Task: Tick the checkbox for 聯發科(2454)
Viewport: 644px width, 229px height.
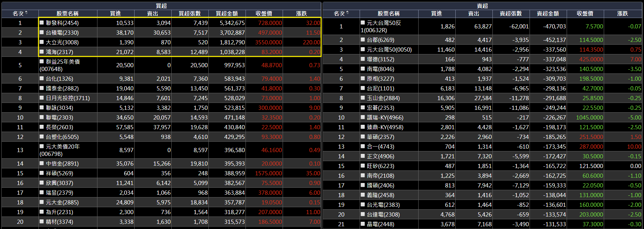Action: tap(42, 23)
